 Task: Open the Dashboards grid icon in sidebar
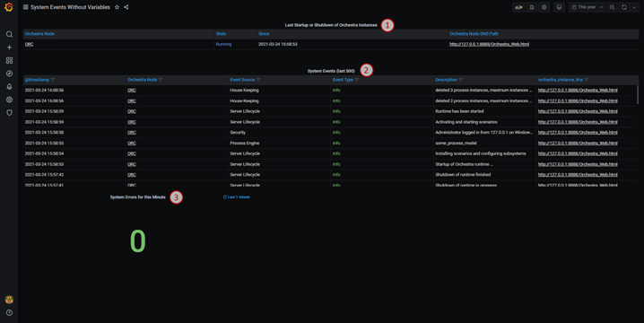[9, 60]
